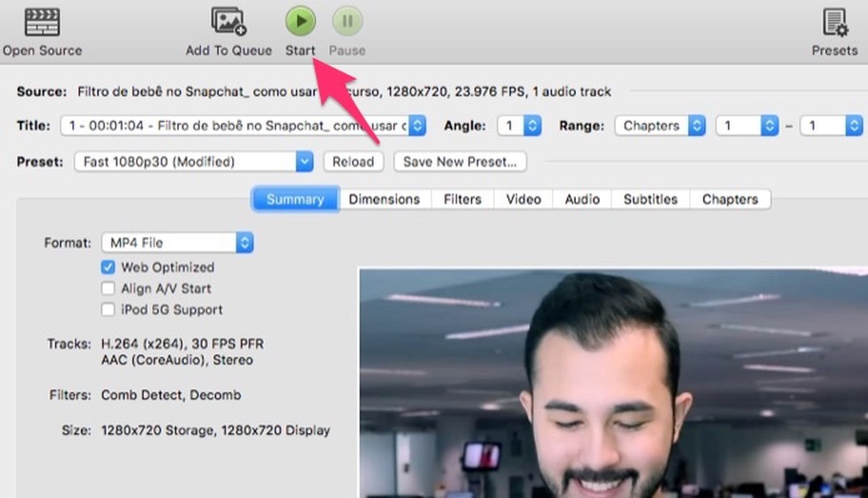Screen dimensions: 868x498
Task: Click the Source file name text
Action: click(x=343, y=92)
